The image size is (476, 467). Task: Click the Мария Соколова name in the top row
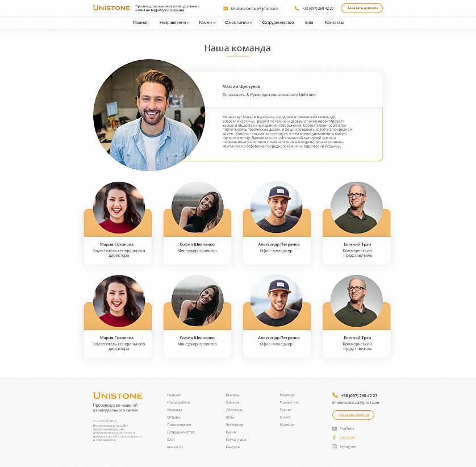tap(117, 244)
